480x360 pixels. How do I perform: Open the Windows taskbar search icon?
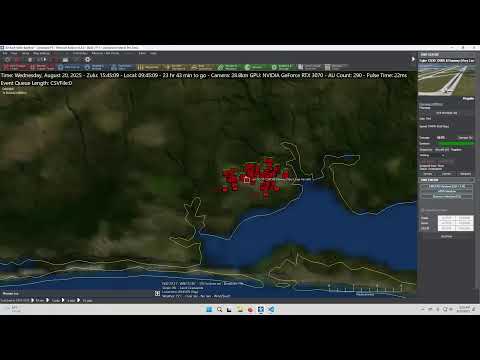pyautogui.click(x=219, y=309)
